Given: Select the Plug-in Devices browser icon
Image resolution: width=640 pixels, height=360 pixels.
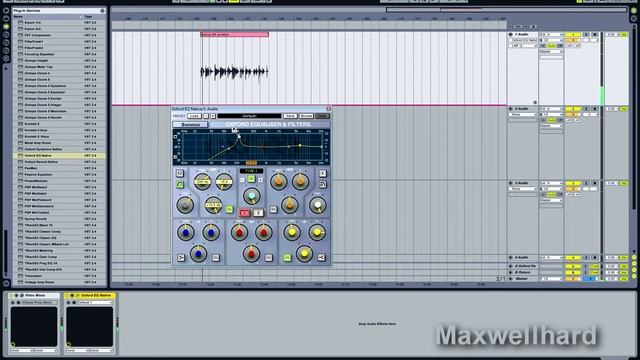Looking at the screenshot, I should coord(6,27).
